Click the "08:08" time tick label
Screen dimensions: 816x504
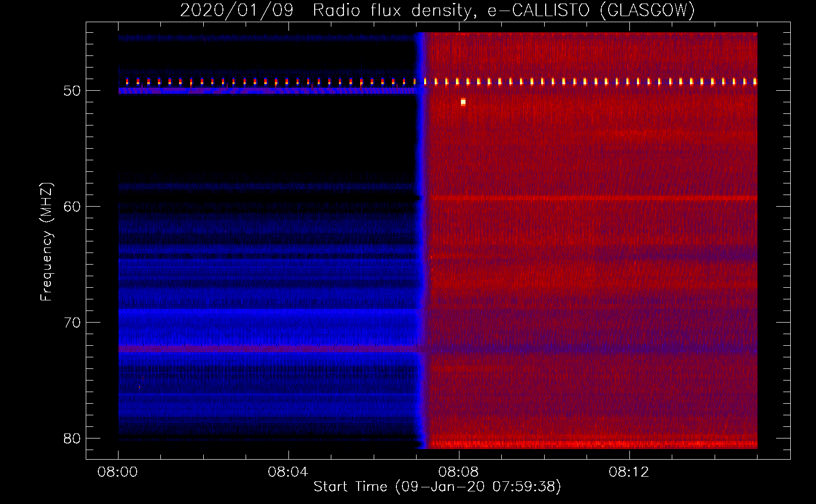(458, 472)
